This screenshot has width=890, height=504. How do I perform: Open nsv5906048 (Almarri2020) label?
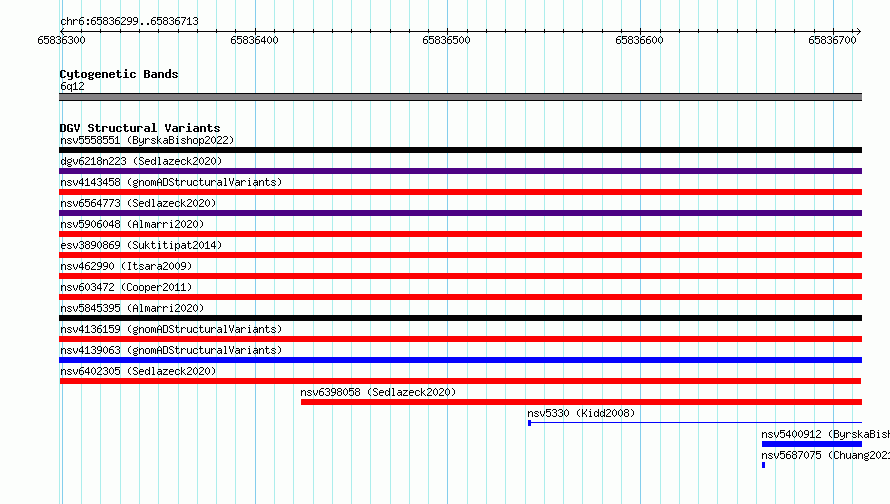coord(132,224)
